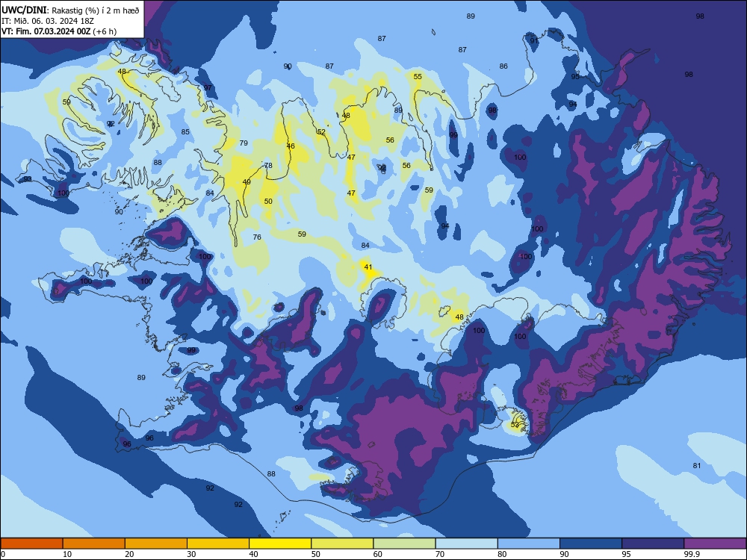Click the map humidity value '53'

515,424
